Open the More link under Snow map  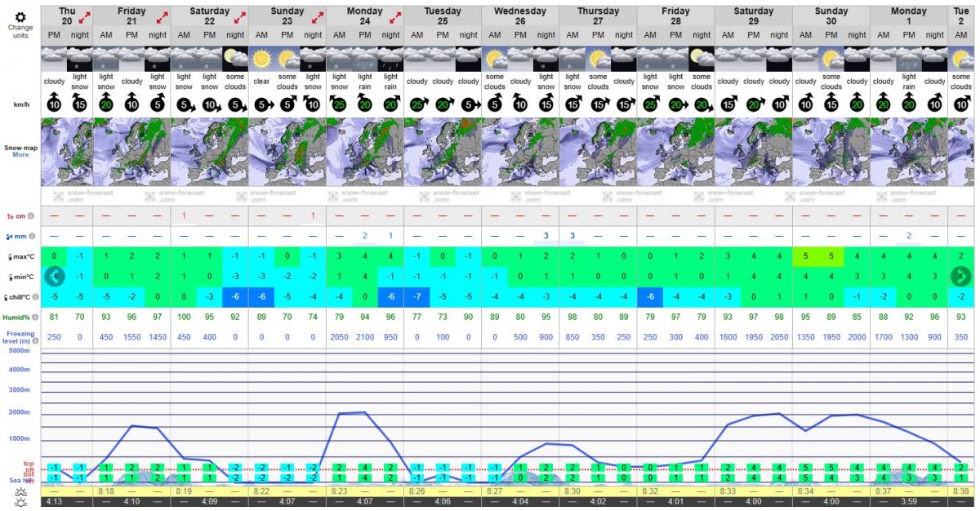pyautogui.click(x=20, y=155)
